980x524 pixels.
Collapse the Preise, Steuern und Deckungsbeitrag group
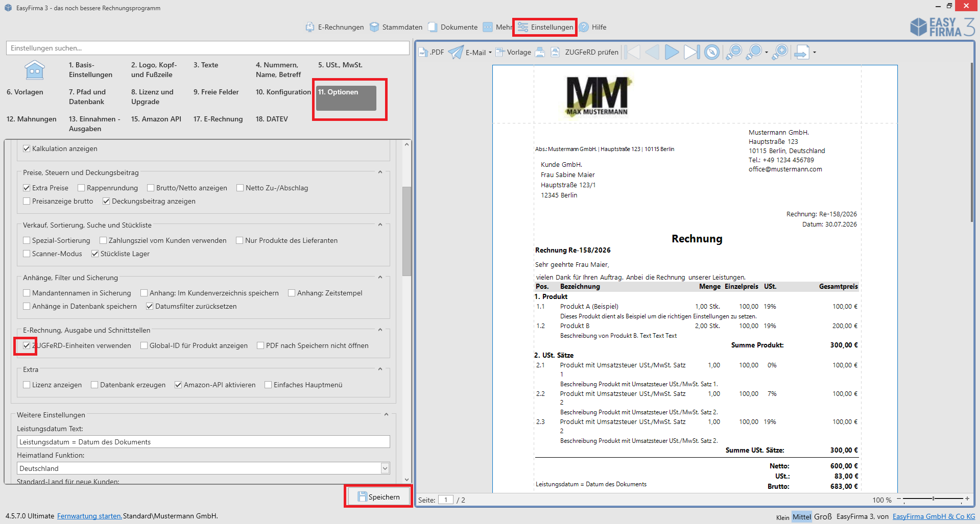pos(380,172)
